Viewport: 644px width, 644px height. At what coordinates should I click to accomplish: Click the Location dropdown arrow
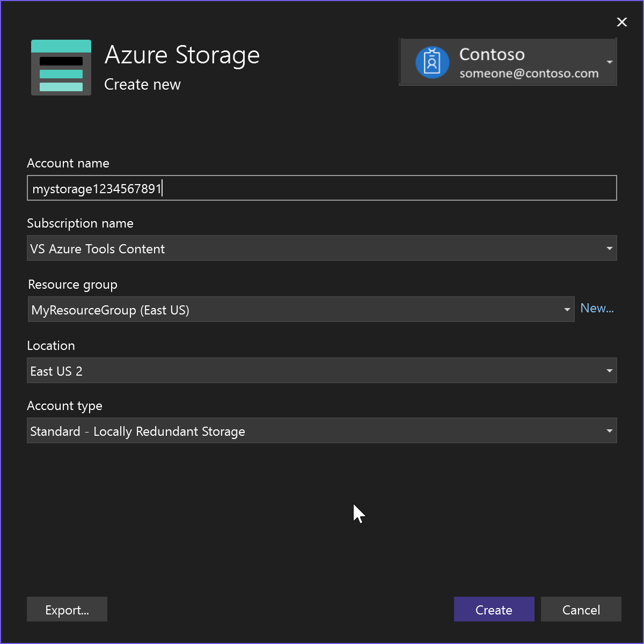click(x=609, y=370)
